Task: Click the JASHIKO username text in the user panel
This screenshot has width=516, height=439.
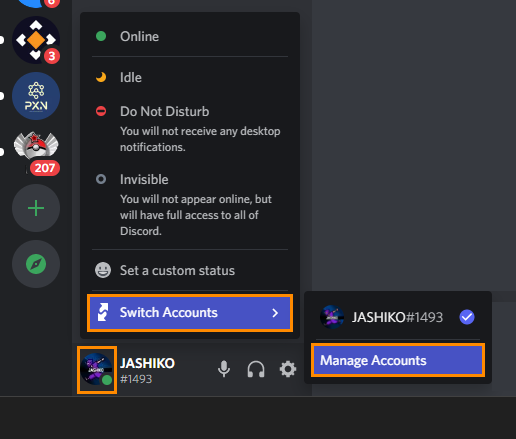Action: (x=147, y=363)
